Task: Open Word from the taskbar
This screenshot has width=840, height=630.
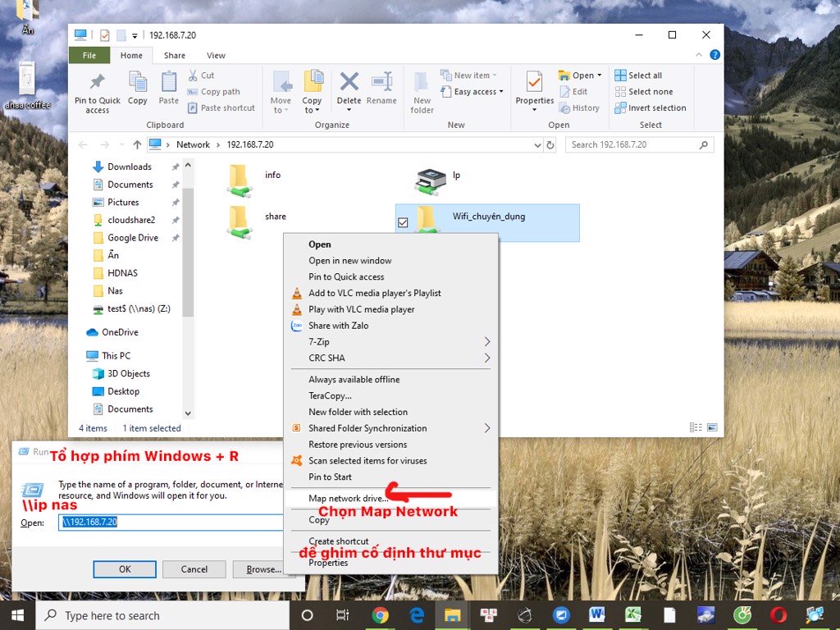Action: (597, 615)
